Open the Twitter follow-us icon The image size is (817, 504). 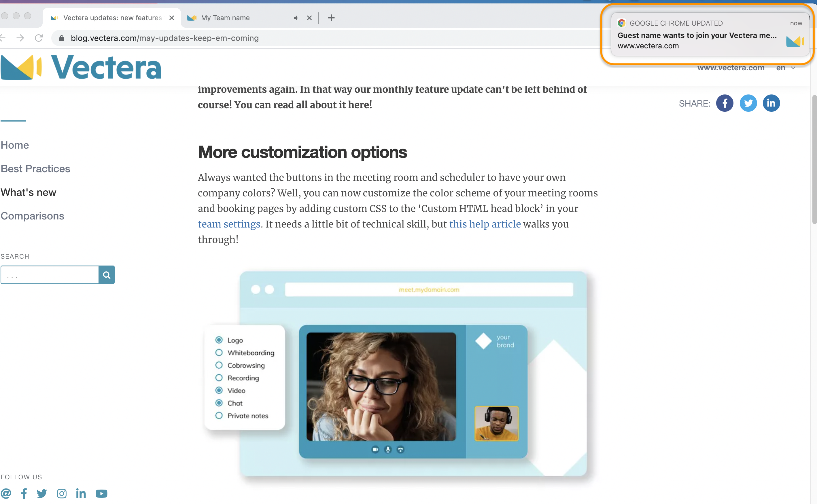click(42, 493)
